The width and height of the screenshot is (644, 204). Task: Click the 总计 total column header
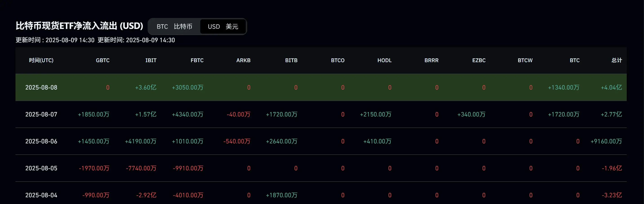click(x=617, y=60)
